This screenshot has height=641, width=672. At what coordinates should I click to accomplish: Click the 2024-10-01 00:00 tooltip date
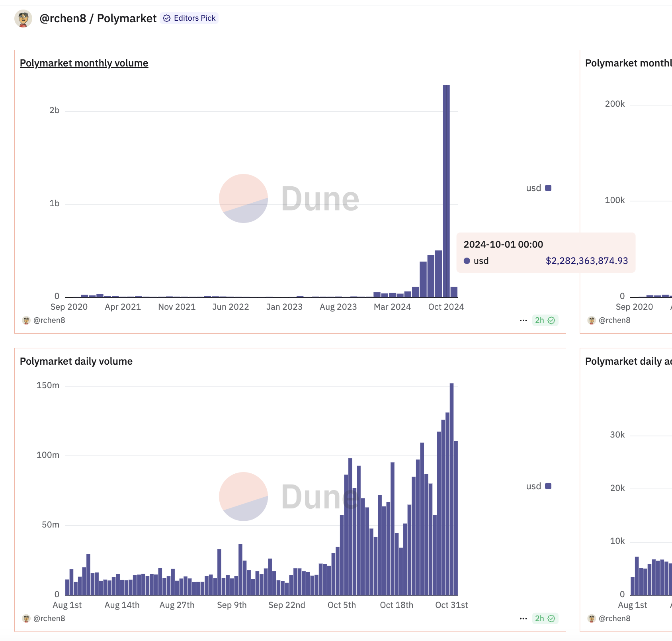pyautogui.click(x=503, y=244)
